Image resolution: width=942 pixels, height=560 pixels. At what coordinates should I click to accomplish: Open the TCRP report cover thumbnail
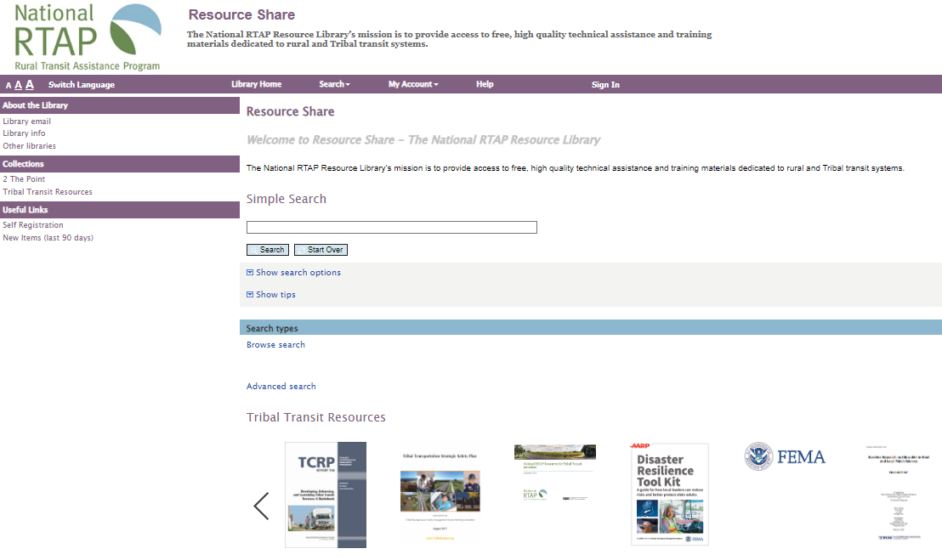326,495
